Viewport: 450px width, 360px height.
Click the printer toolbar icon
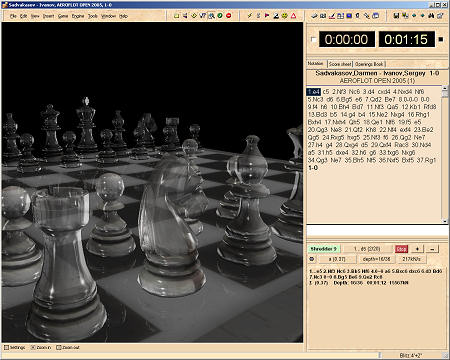coord(314,15)
